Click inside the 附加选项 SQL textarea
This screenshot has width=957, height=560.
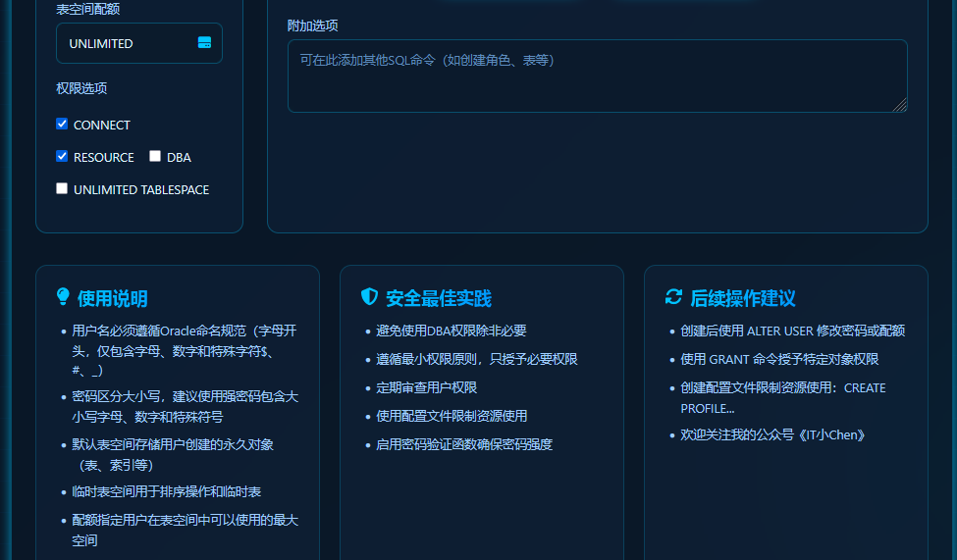pos(598,76)
